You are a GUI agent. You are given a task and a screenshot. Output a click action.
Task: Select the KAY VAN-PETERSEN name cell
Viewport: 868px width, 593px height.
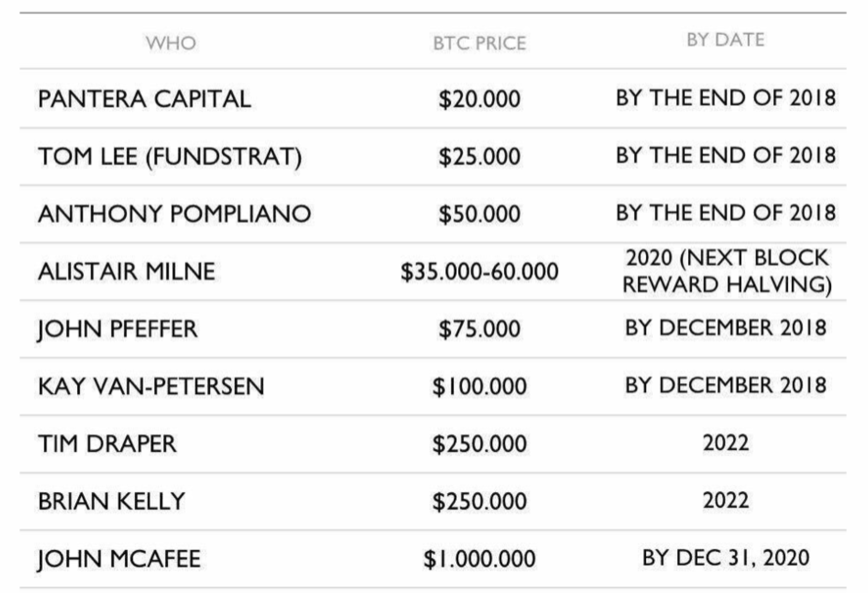click(151, 387)
